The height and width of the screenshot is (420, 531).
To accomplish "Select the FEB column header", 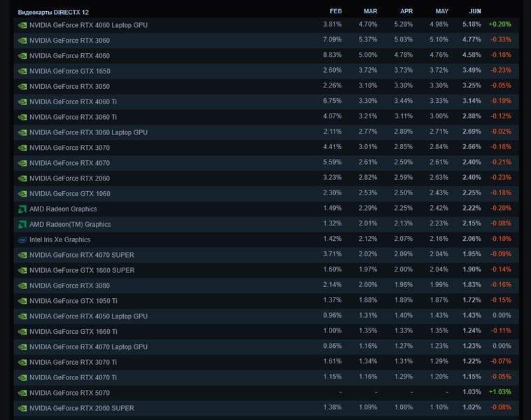I will (336, 11).
